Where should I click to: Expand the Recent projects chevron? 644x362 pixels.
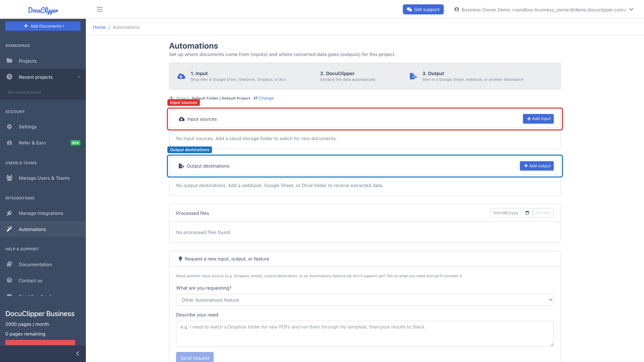79,77
